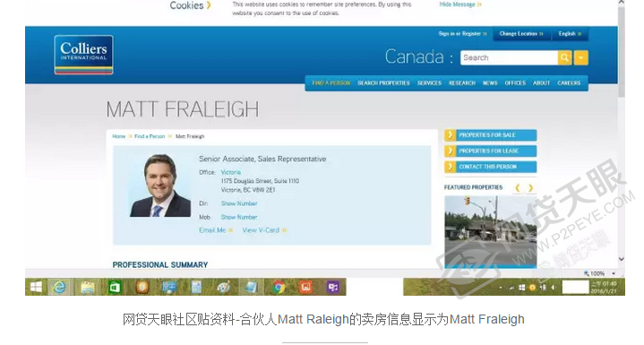Launch Google Chrome from the taskbar
This screenshot has width=644, height=345.
279,287
